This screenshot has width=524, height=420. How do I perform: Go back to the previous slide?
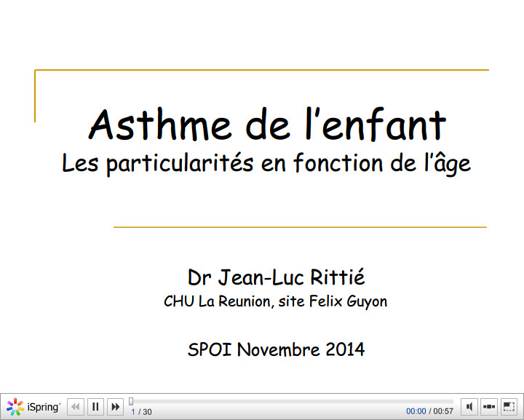tap(76, 407)
